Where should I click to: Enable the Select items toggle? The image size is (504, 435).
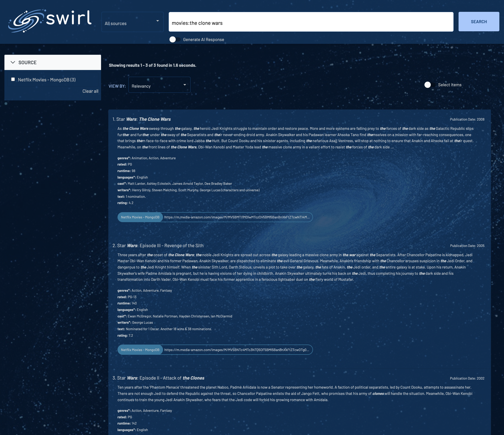[430, 85]
